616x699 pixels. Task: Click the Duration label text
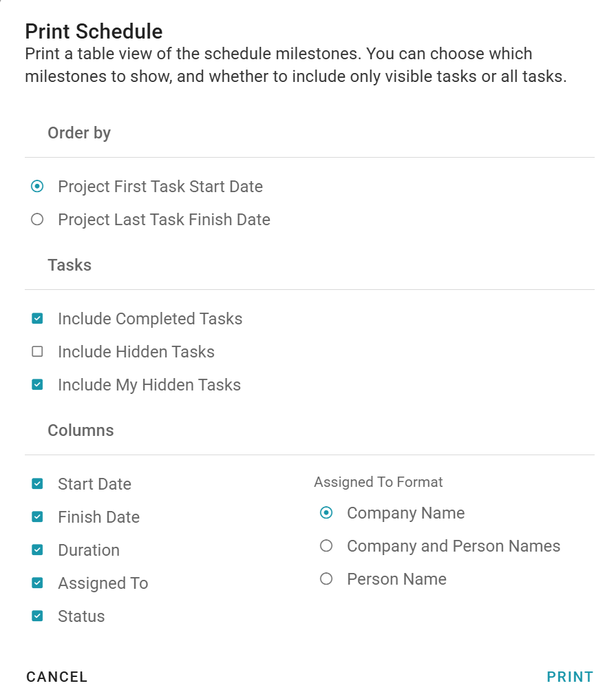tap(89, 550)
